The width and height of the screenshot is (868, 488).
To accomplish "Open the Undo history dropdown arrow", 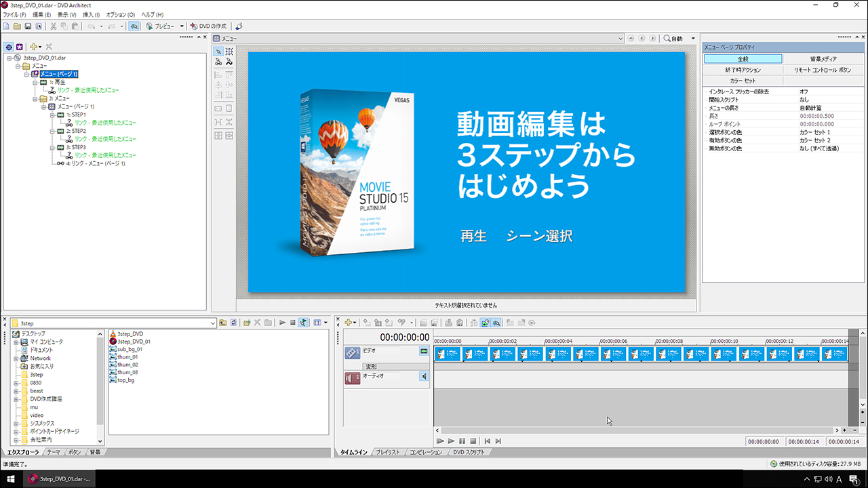I will (102, 26).
